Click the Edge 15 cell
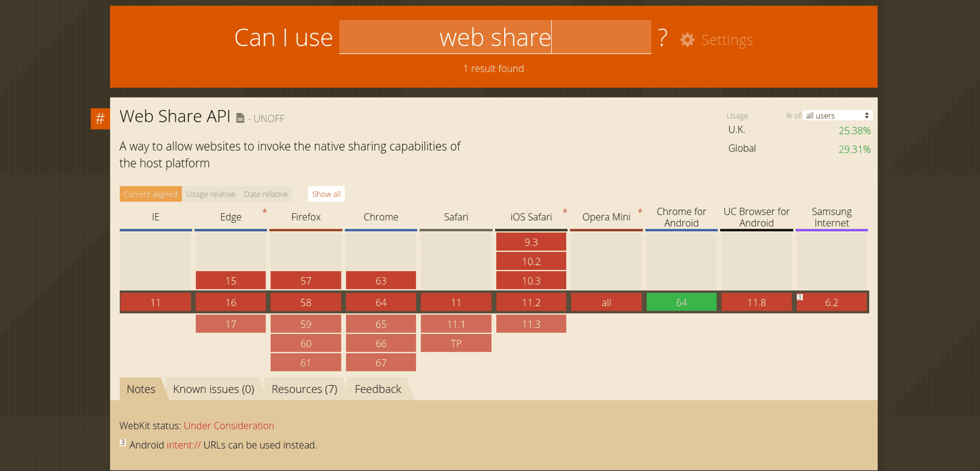The image size is (980, 471). [231, 281]
